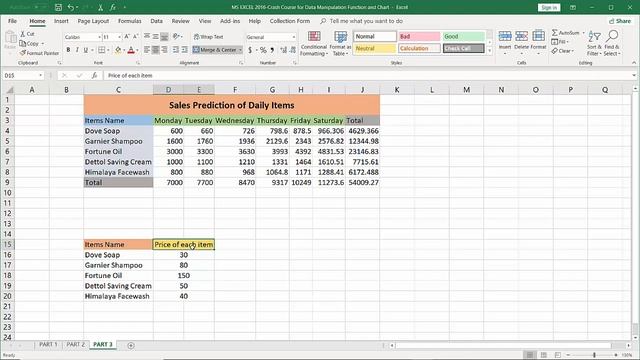Image resolution: width=640 pixels, height=360 pixels.
Task: Click the Share button
Action: tap(620, 21)
